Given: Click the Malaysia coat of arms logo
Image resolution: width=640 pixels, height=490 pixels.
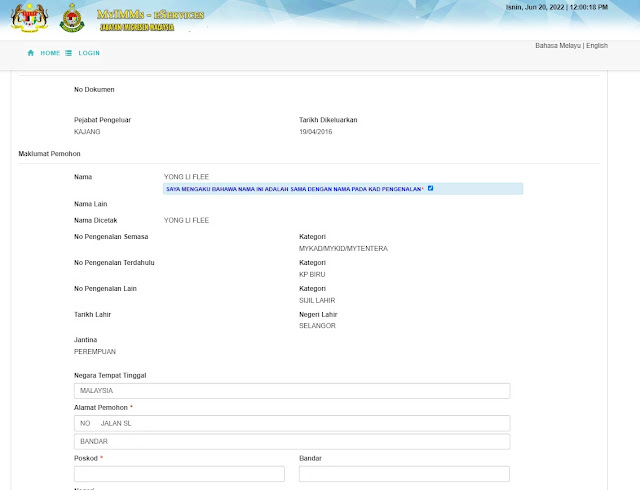Looking at the screenshot, I should pos(29,18).
